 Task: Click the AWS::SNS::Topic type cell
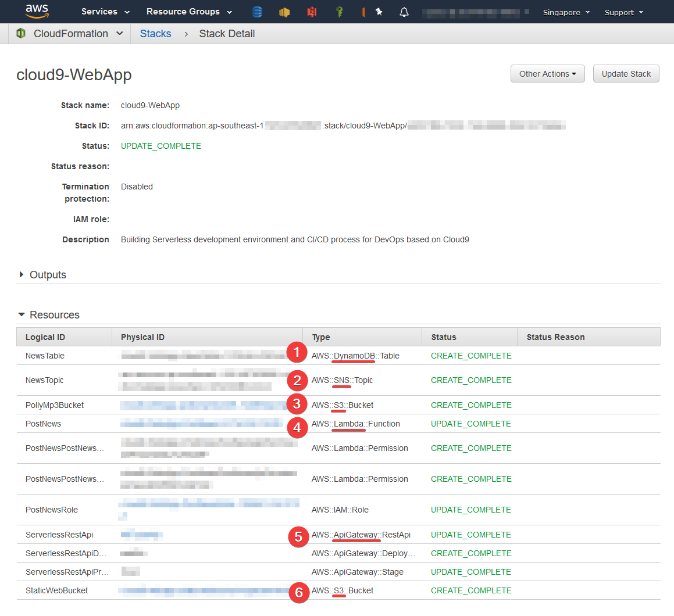click(x=342, y=380)
